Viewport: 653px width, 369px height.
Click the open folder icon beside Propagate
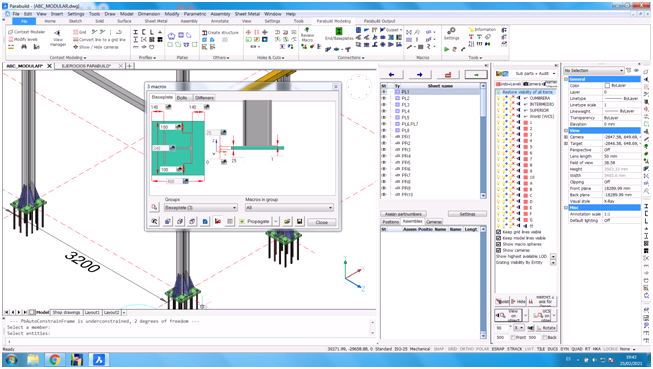pyautogui.click(x=287, y=222)
